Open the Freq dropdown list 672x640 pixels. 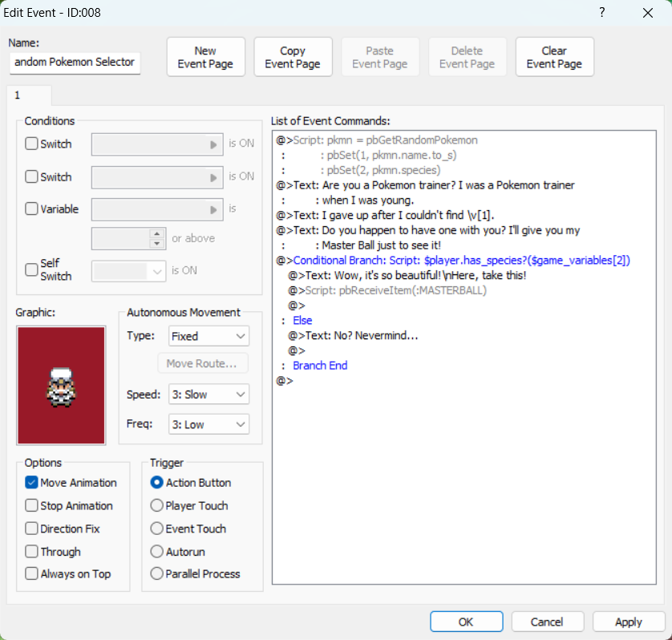208,424
